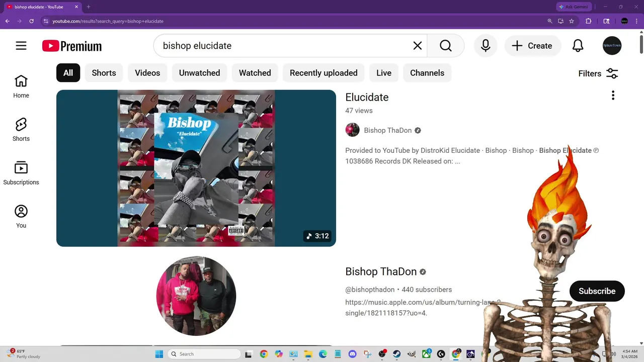This screenshot has height=362, width=644.
Task: Open the Bishop ThaDon channel result title
Action: 381,271
